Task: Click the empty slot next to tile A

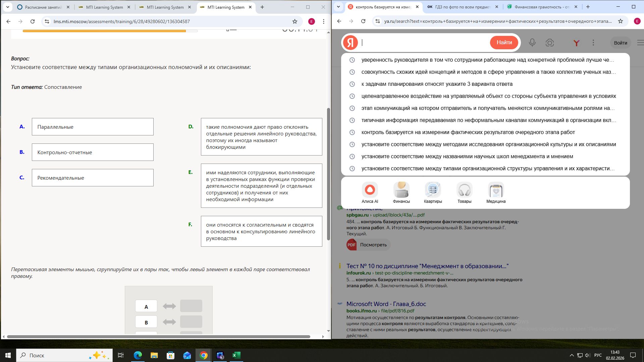Action: (191, 306)
